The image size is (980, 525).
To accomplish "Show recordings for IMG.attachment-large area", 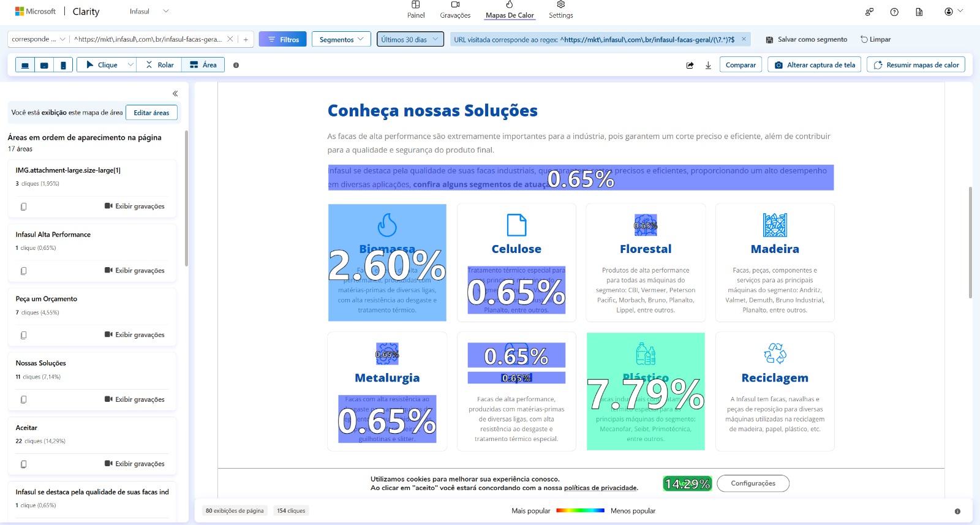I will point(134,206).
